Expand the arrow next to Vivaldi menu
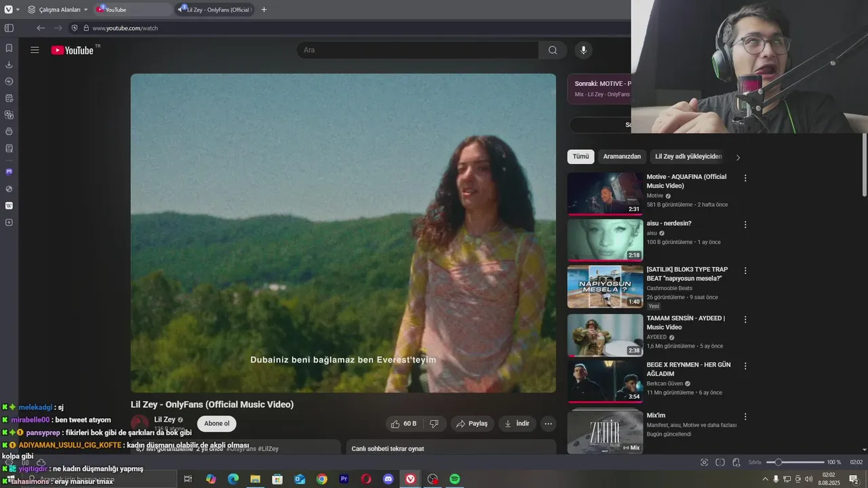 point(18,9)
